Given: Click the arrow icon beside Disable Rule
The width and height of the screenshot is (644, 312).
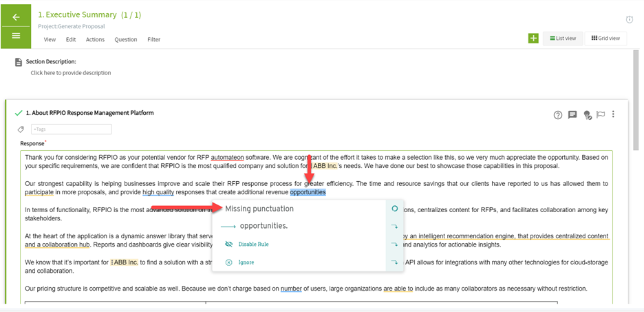Looking at the screenshot, I should click(x=395, y=245).
